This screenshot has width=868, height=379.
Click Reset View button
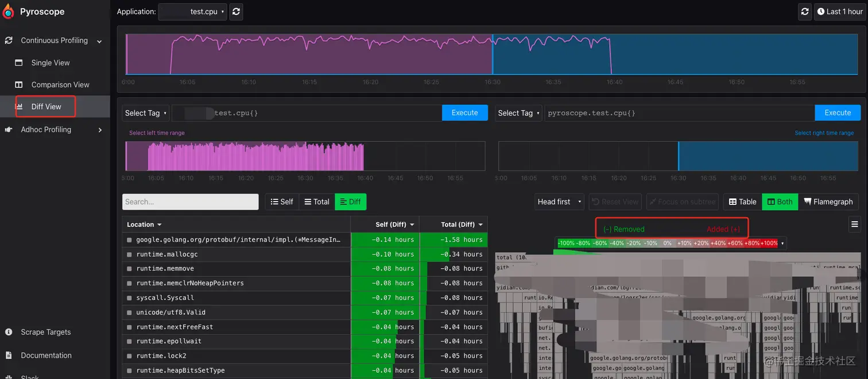coord(615,202)
